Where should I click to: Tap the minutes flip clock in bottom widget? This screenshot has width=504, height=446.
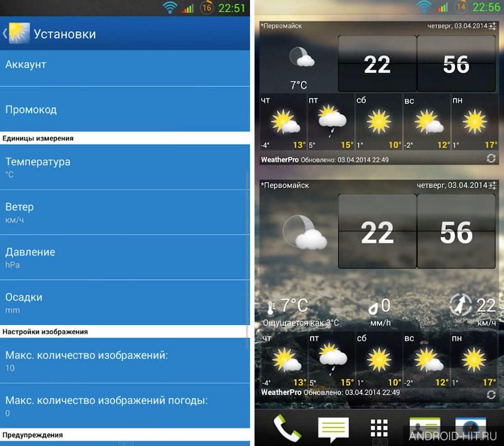[x=456, y=231]
